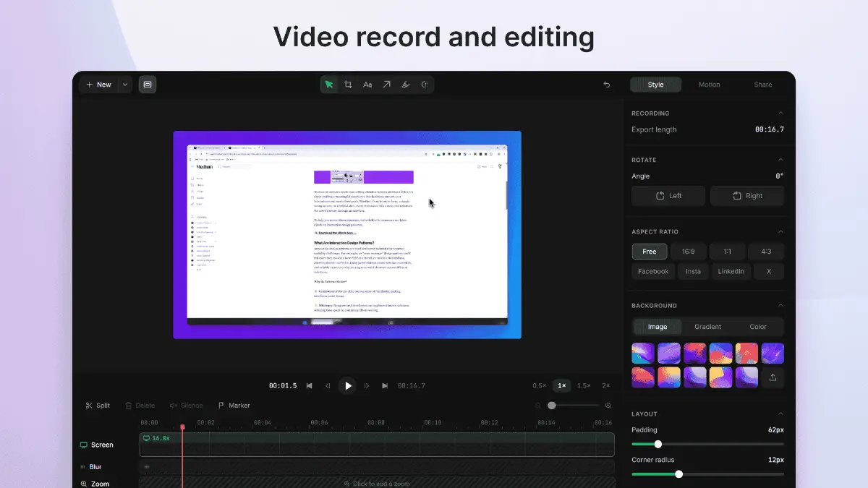Screen dimensions: 868x488
Task: Collapse the Aspect Ratio section
Action: 780,231
